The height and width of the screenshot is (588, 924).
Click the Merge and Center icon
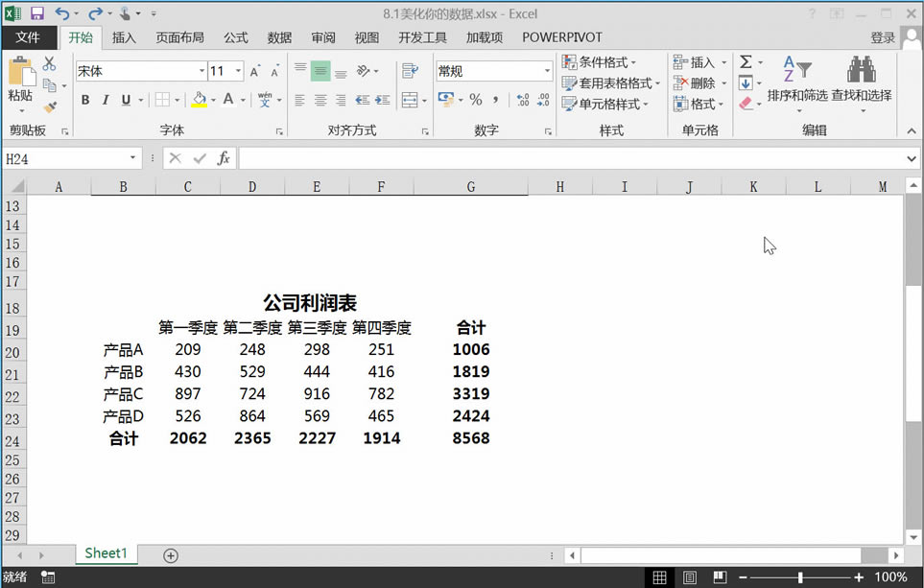pos(411,100)
